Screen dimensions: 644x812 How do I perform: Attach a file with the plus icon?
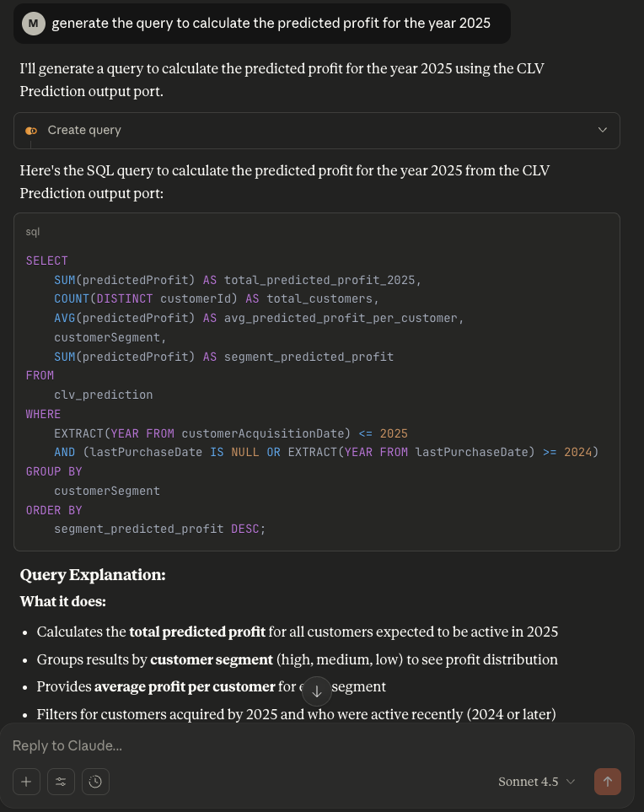(26, 782)
